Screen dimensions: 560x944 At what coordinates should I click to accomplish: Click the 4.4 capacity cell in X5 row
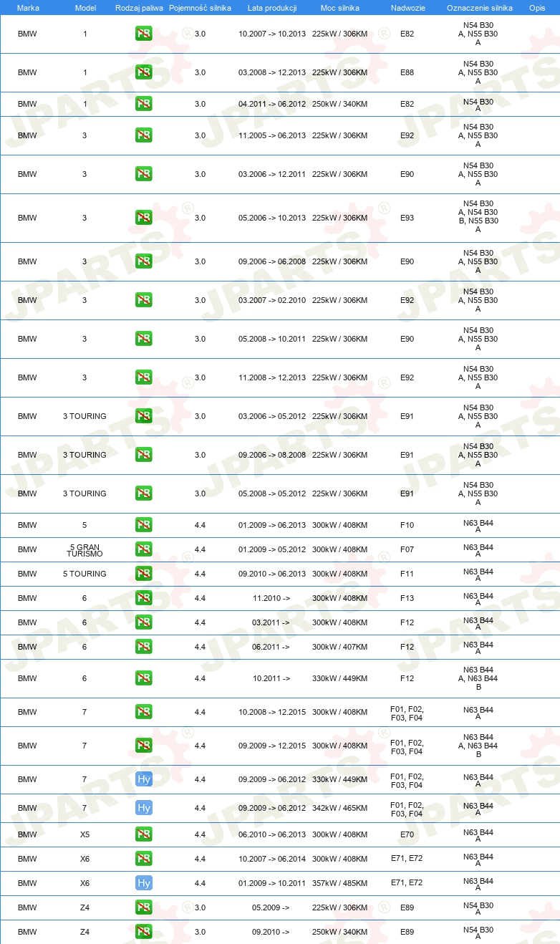[x=200, y=834]
